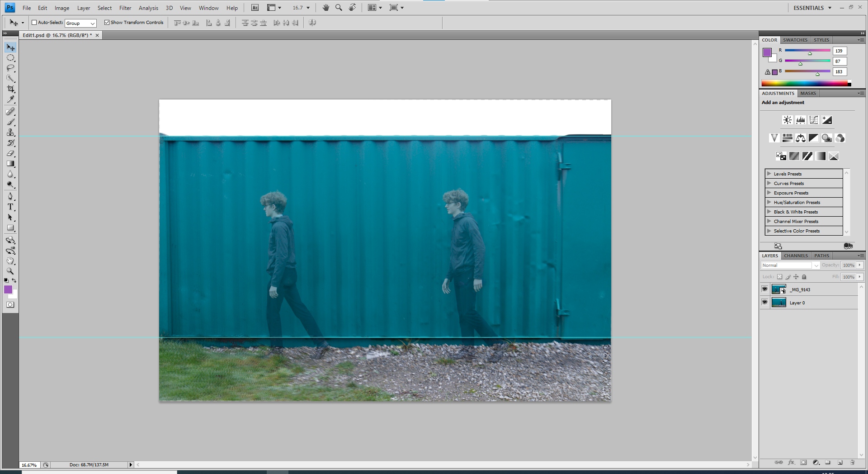The height and width of the screenshot is (474, 868).
Task: Open Auto-Select Group dropdown
Action: coord(80,23)
